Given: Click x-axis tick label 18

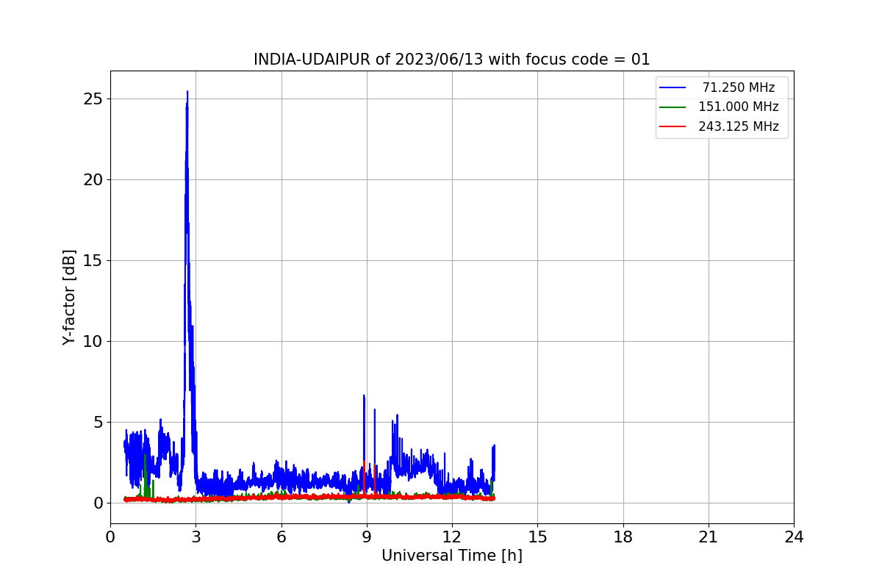Looking at the screenshot, I should pyautogui.click(x=623, y=537).
